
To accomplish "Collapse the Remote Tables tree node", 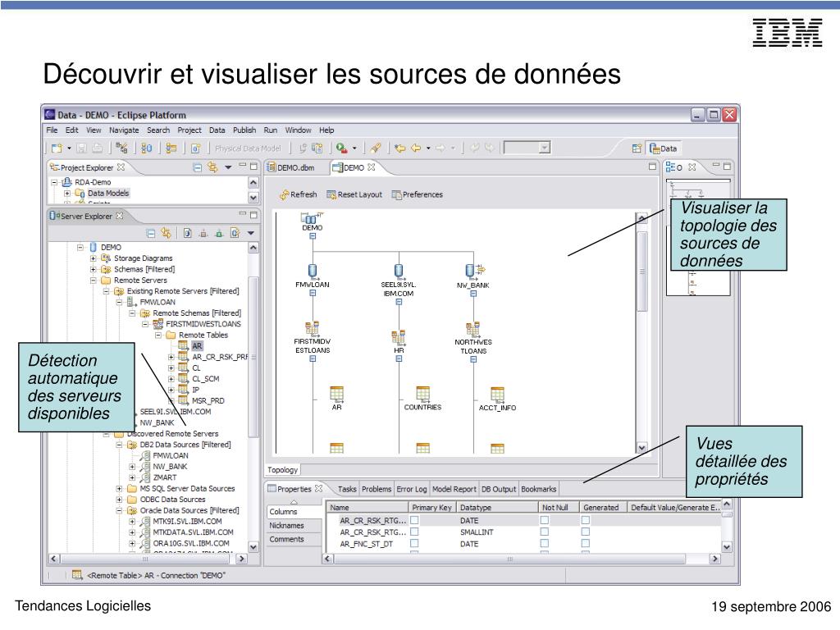I will click(158, 336).
